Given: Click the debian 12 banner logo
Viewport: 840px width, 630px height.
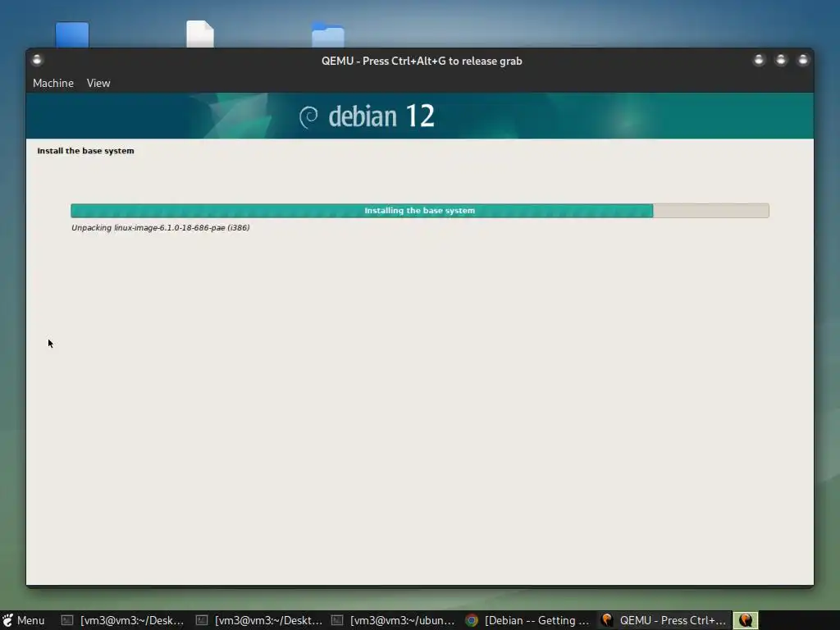Looking at the screenshot, I should click(367, 116).
